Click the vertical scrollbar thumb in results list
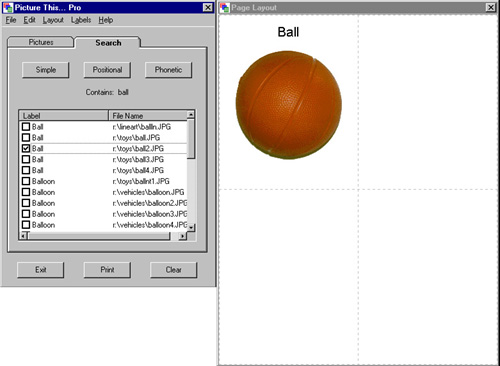This screenshot has height=366, width=500. (x=191, y=139)
